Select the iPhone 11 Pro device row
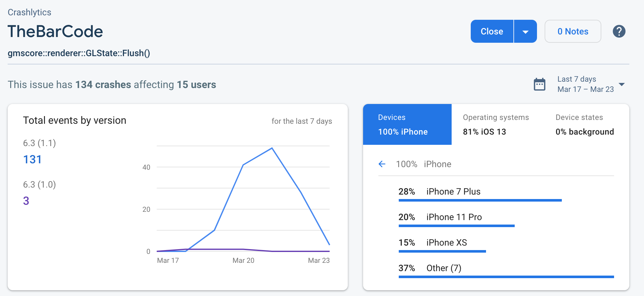 coord(454,217)
